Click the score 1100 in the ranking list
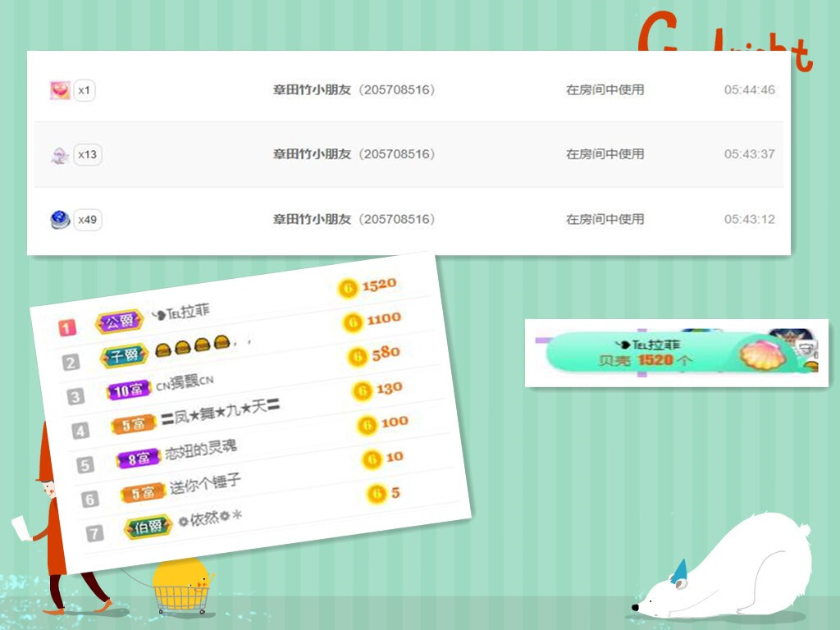Viewport: 840px width, 630px height. coord(384,319)
